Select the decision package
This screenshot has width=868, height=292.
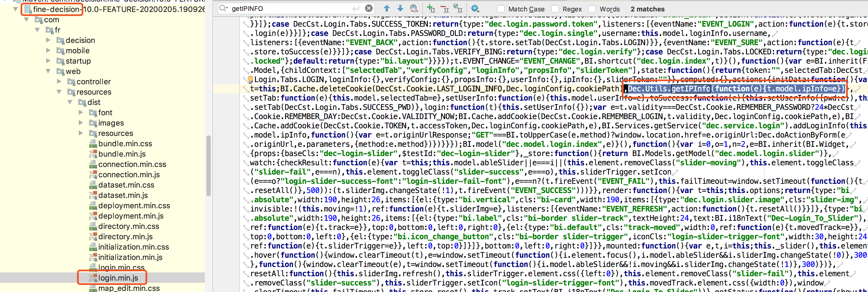(80, 40)
